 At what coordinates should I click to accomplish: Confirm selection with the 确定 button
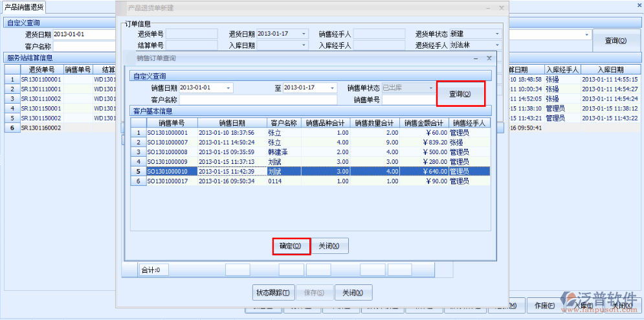[291, 246]
